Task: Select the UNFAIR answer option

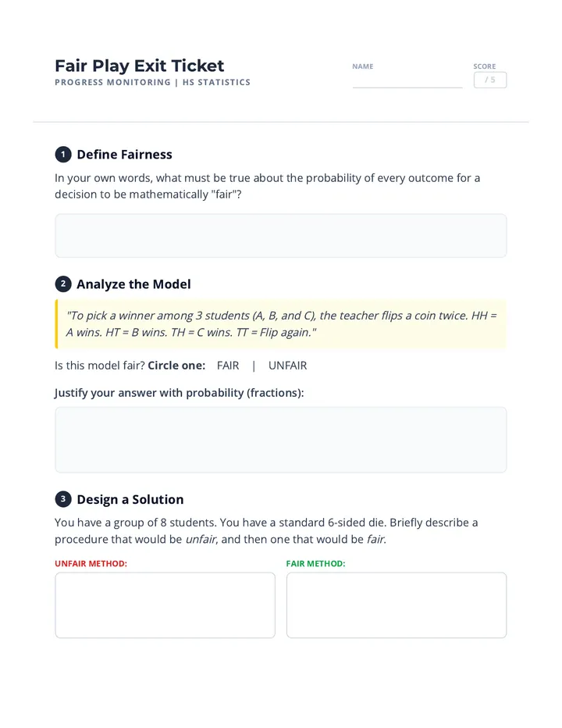Action: point(288,366)
